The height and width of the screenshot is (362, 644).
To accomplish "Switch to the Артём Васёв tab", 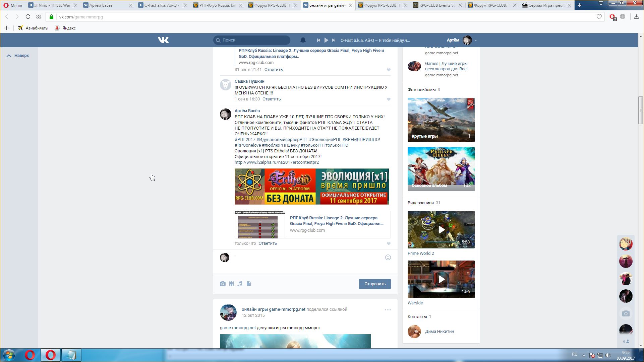I will tap(107, 5).
